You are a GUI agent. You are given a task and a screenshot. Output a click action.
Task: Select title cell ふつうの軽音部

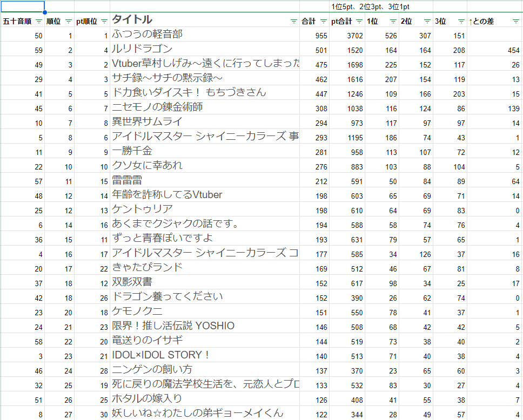204,35
